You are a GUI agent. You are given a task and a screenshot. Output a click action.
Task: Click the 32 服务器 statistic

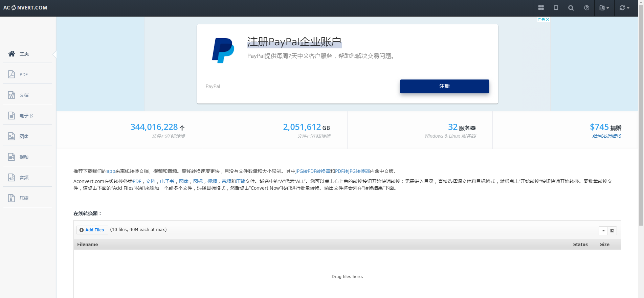[x=462, y=127]
